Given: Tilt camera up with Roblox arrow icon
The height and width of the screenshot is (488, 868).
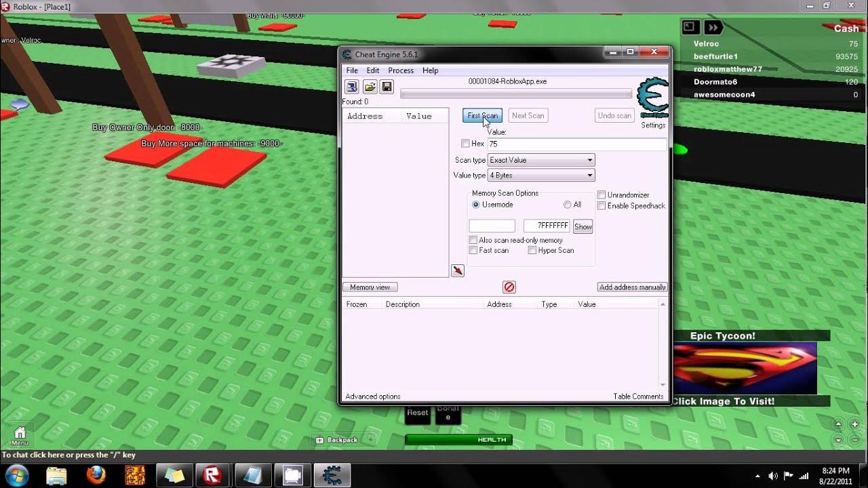Looking at the screenshot, I should click(838, 424).
